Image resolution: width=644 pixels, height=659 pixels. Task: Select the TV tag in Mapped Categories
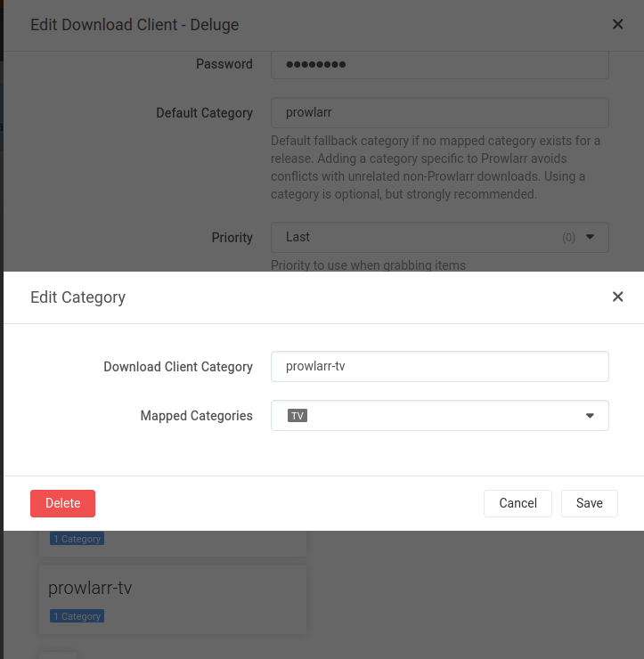pos(298,416)
